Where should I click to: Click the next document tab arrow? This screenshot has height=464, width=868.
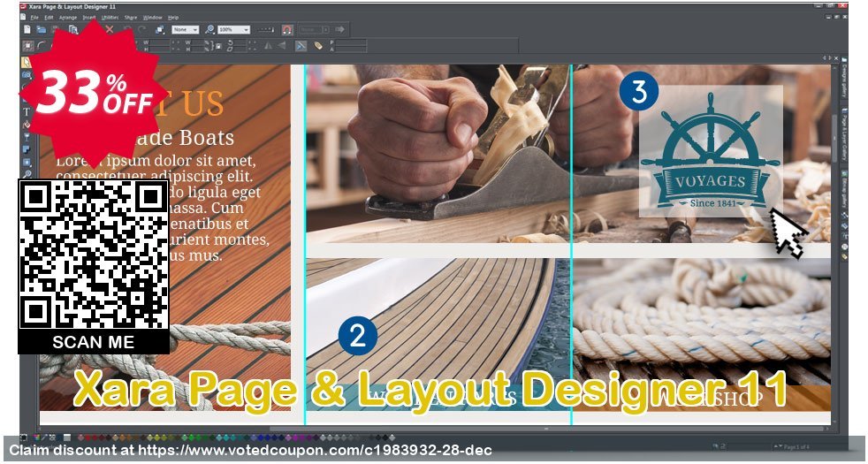coord(829,57)
